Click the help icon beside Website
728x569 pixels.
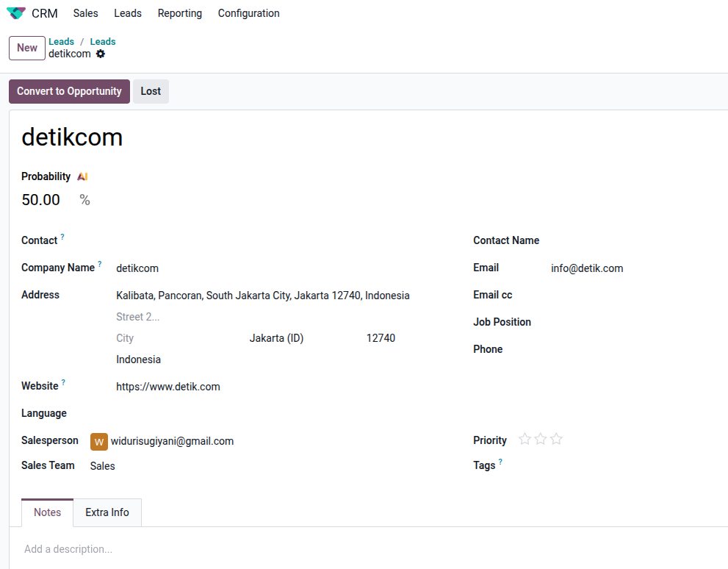[x=63, y=382]
